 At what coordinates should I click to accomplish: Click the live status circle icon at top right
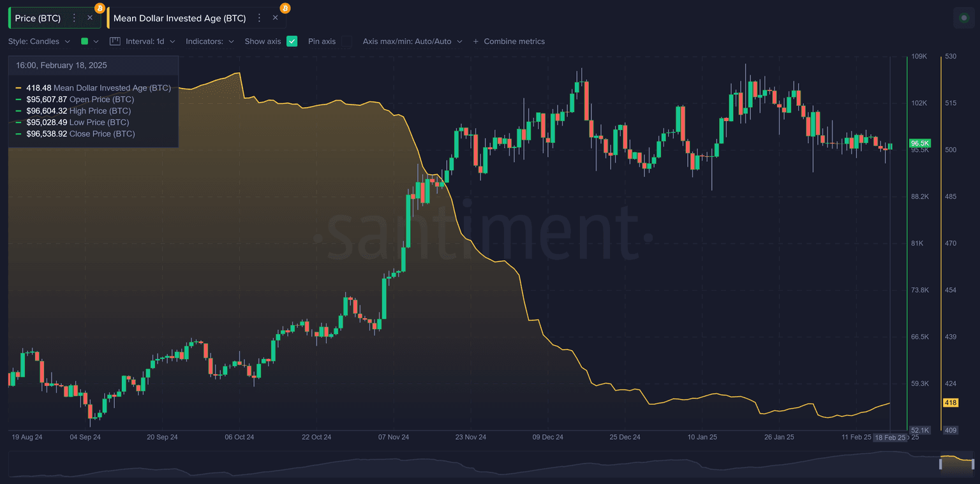[x=963, y=18]
